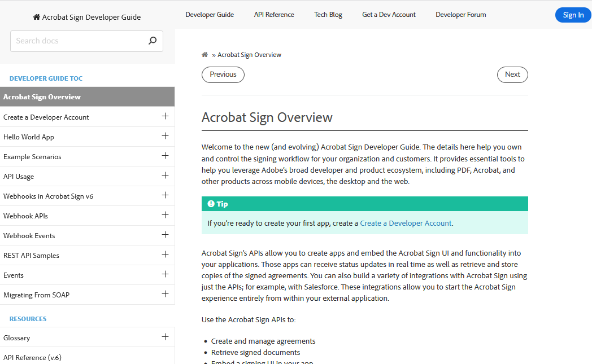Open the Tech Blog page
The width and height of the screenshot is (592, 364).
pyautogui.click(x=328, y=14)
